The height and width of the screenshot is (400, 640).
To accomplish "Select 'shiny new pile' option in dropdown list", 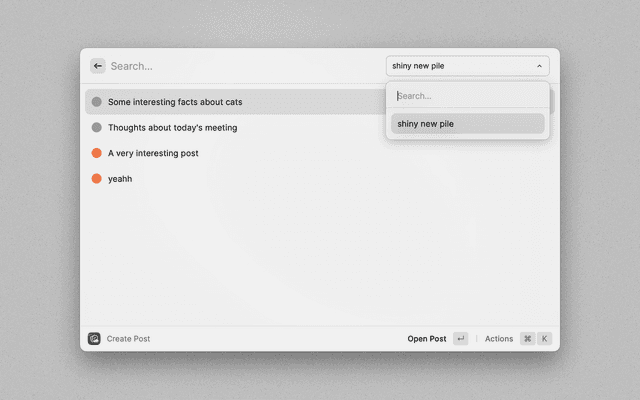I will tap(467, 124).
